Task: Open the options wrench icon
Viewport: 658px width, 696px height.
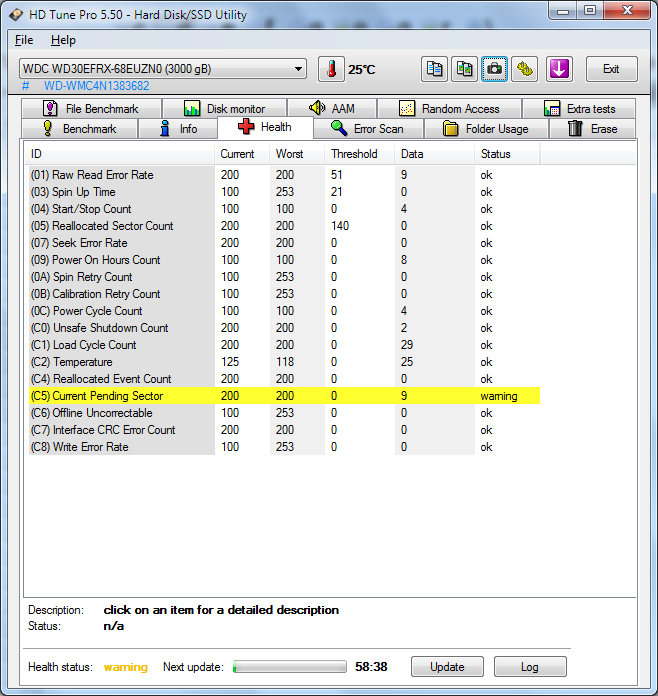Action: click(525, 69)
